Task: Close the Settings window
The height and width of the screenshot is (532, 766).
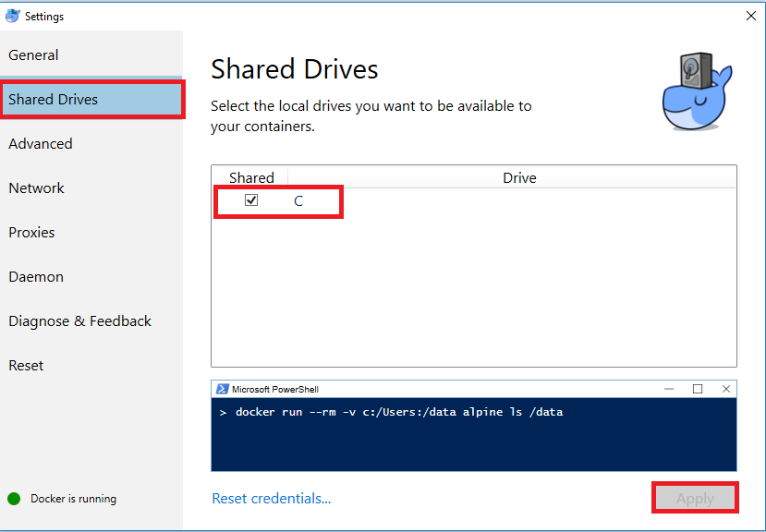Action: pyautogui.click(x=751, y=16)
